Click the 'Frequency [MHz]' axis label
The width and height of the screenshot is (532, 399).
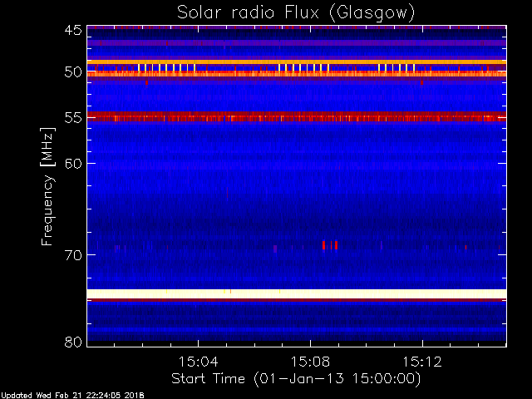pyautogui.click(x=47, y=186)
